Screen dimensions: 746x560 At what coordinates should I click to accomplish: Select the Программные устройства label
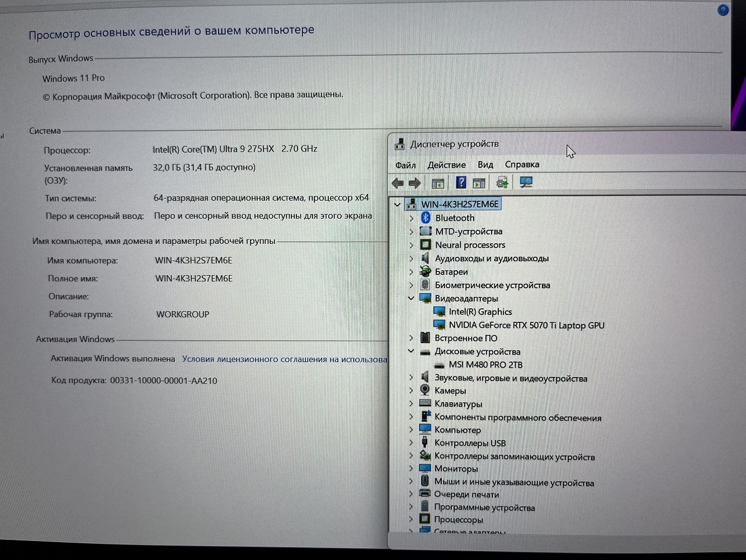pos(484,507)
